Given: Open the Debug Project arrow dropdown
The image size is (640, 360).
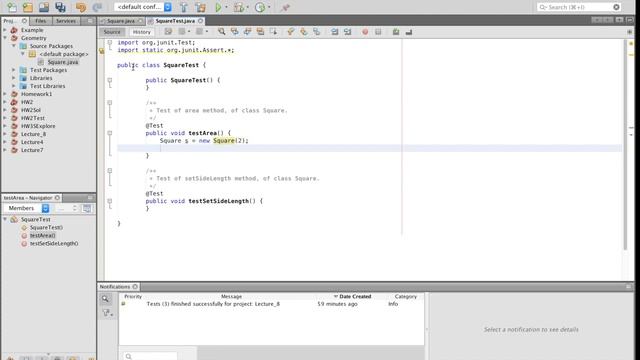Looking at the screenshot, I should point(247,7).
